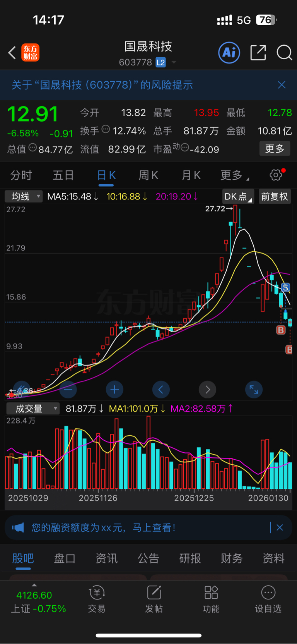
Task: Tap the 20251225 date axis label
Action: (194, 498)
